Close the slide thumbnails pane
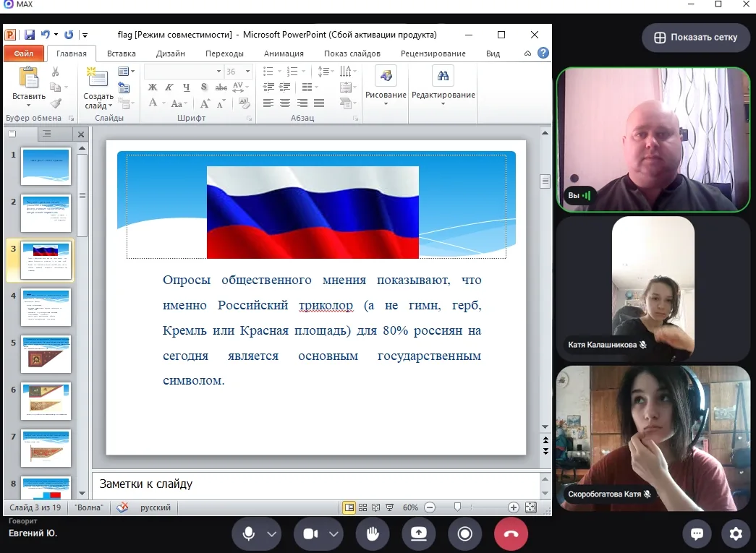The image size is (756, 553). 81,134
